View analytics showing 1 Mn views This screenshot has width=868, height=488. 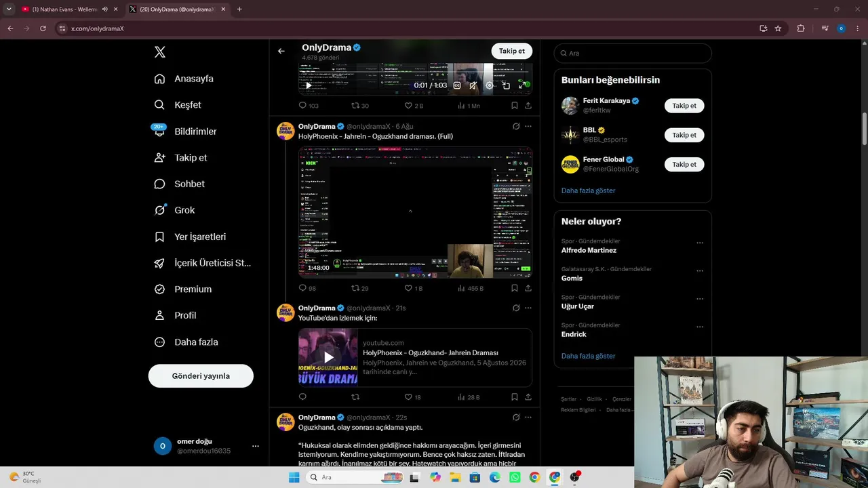point(469,106)
